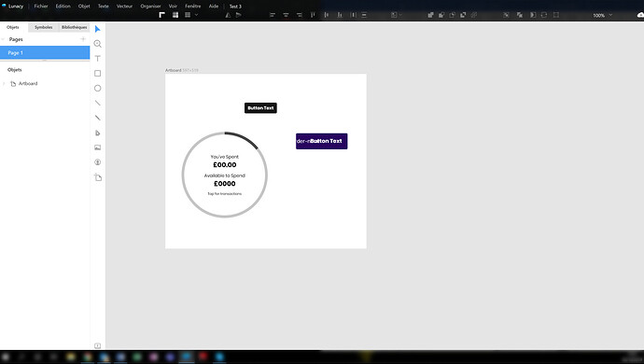The height and width of the screenshot is (364, 644).
Task: Open the Vecteur menu
Action: pyautogui.click(x=124, y=7)
